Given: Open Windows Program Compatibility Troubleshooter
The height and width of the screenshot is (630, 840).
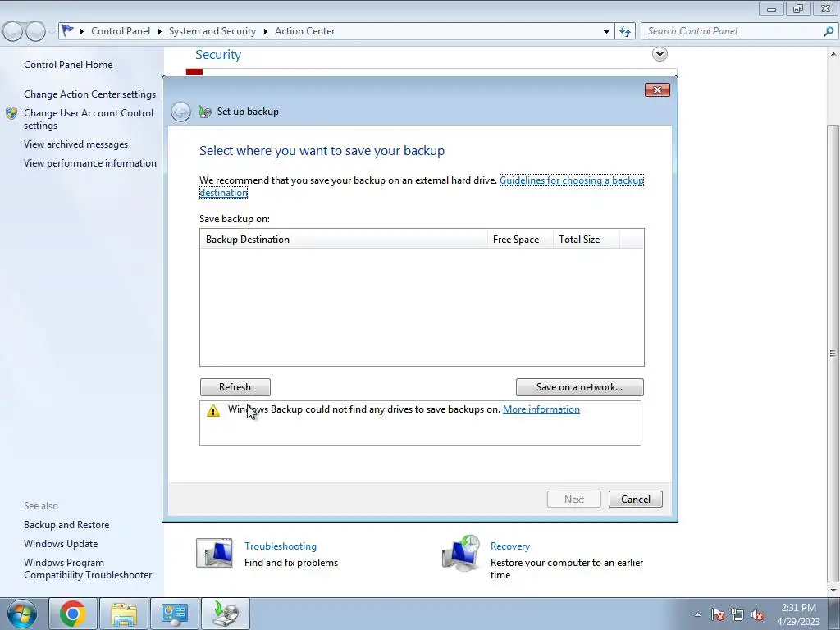Looking at the screenshot, I should pyautogui.click(x=88, y=568).
